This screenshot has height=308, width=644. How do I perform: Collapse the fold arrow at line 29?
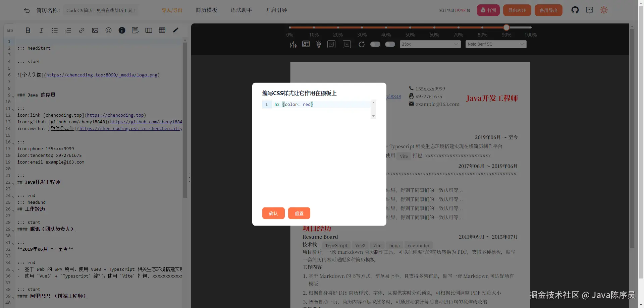[13, 230]
